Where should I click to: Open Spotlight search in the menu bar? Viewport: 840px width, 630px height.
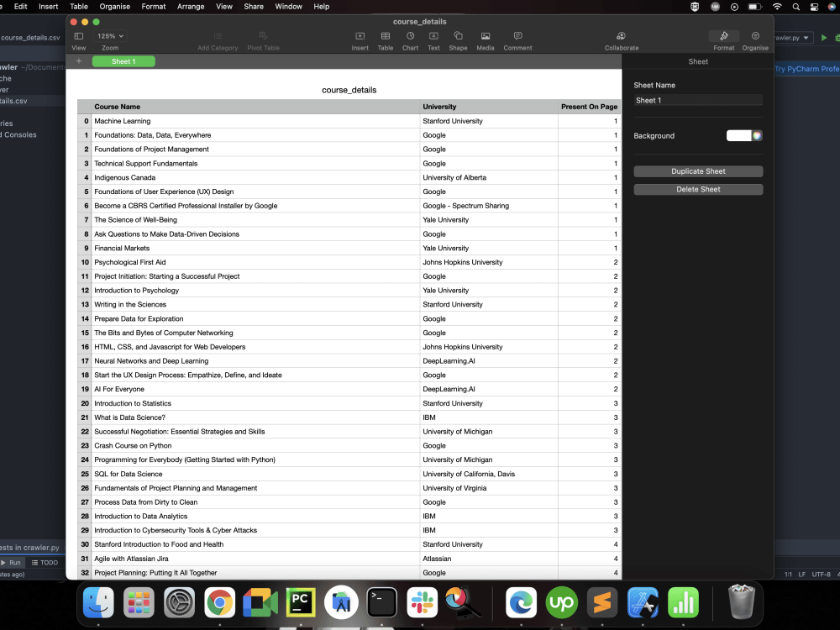pos(796,7)
